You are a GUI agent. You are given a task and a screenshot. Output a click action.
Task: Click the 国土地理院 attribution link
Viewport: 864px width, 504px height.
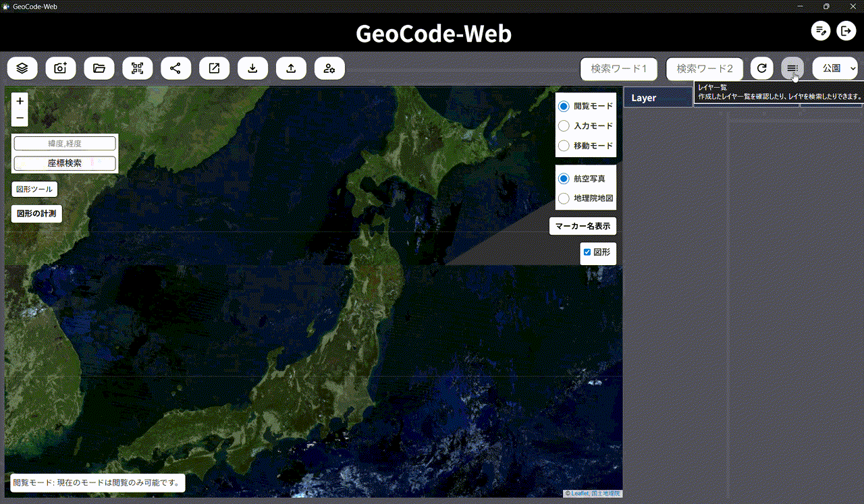pos(606,494)
